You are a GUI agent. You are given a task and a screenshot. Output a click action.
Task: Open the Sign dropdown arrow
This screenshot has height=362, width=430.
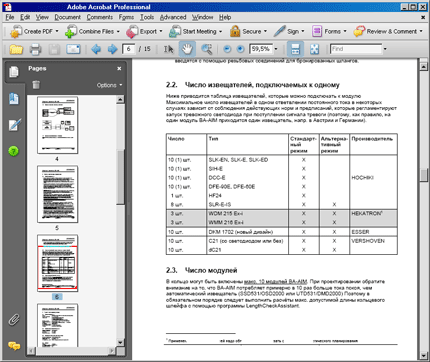[303, 31]
